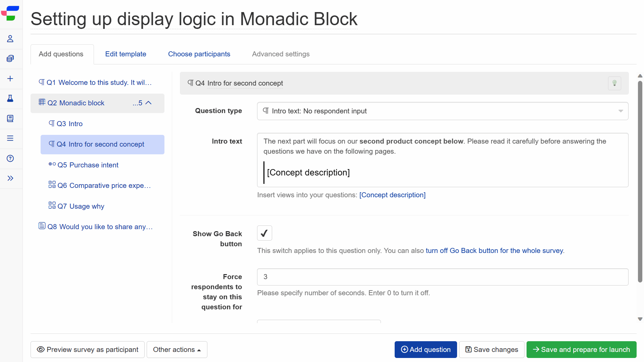The image size is (644, 362).
Task: Select Q5 Purchase intent question
Action: coord(102,165)
